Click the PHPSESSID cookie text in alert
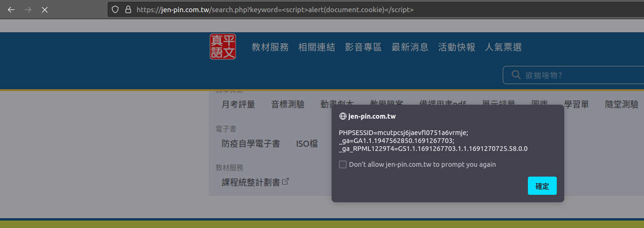This screenshot has width=644, height=228. [403, 133]
